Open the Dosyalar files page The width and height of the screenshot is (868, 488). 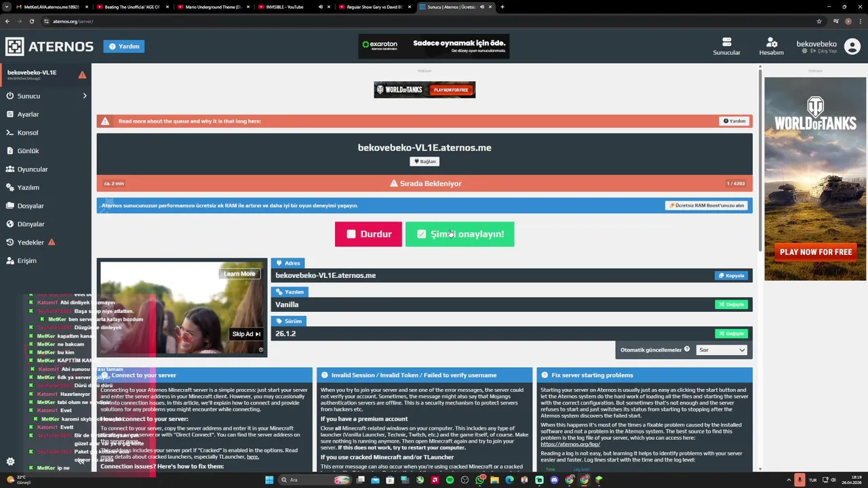45,205
